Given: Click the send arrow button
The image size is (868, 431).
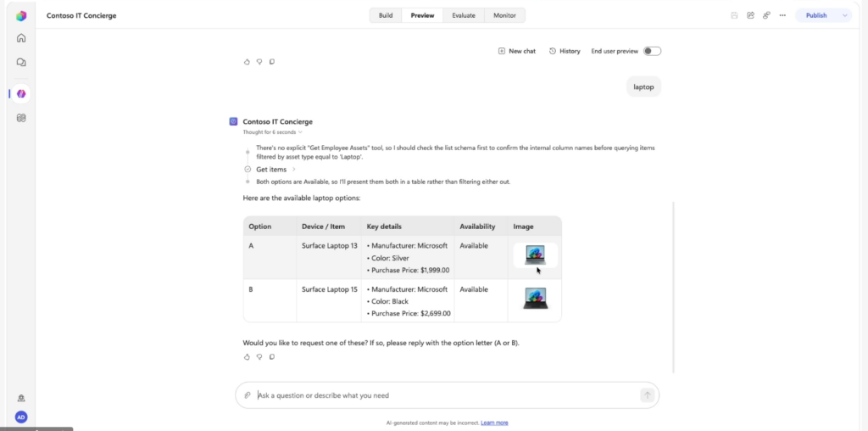Looking at the screenshot, I should click(647, 395).
